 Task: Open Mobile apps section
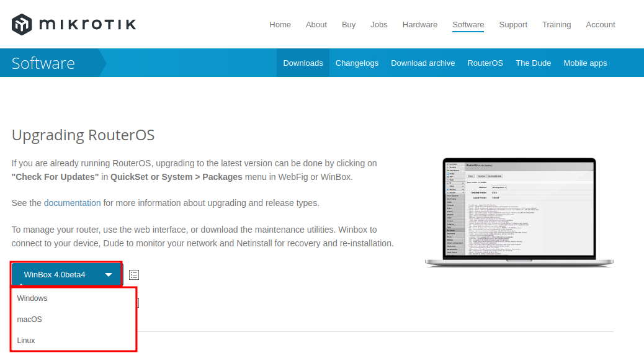tap(585, 63)
